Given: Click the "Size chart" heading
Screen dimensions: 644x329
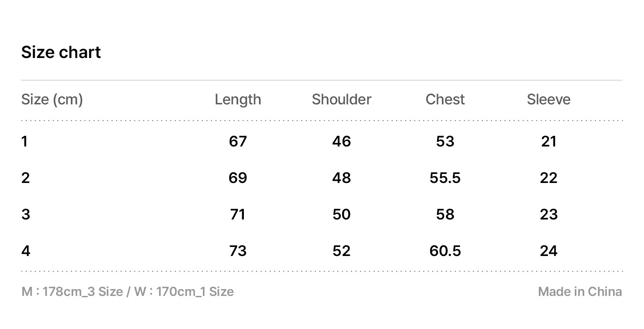Looking at the screenshot, I should [61, 52].
